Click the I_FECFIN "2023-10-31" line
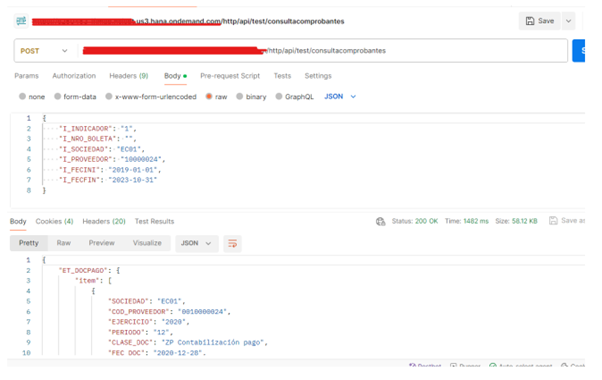Screen dimensions: 602x380 [x=108, y=180]
